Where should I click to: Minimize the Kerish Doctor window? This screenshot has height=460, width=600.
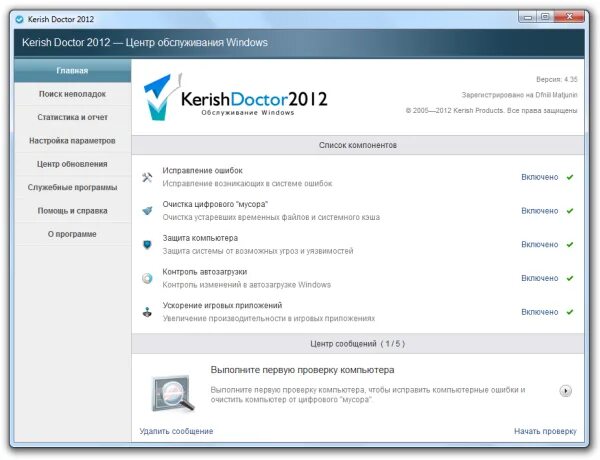coord(528,17)
